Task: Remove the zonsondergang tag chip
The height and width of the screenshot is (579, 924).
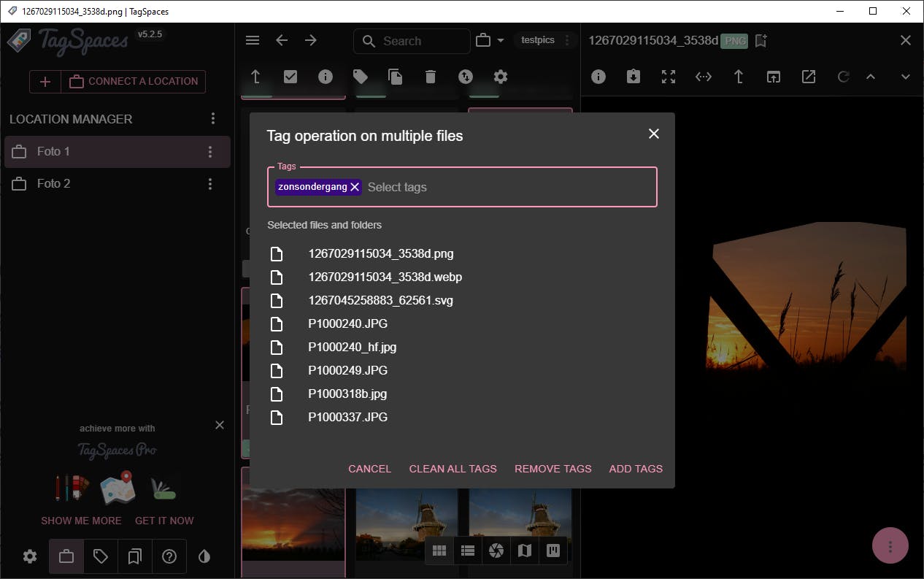Action: (x=355, y=187)
